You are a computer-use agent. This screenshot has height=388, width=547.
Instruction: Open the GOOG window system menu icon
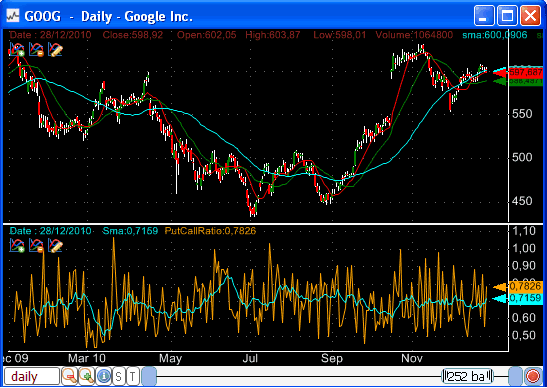tap(13, 16)
